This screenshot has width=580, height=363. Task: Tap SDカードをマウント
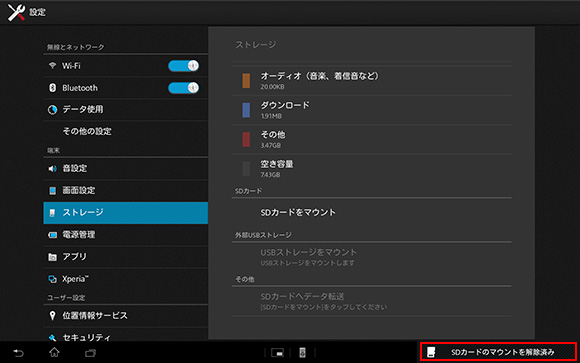point(372,213)
